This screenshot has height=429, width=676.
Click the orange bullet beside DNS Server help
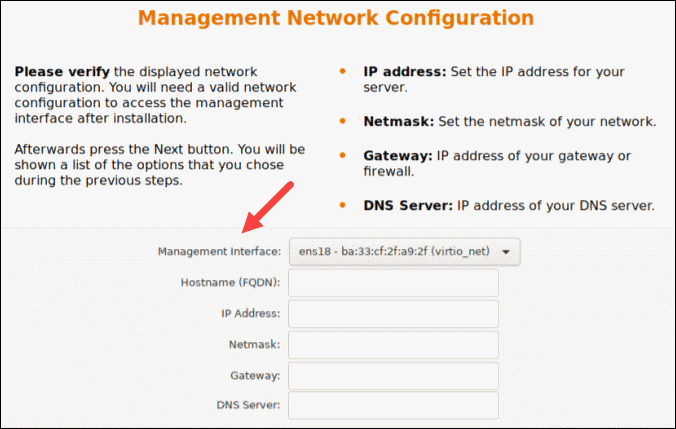click(x=343, y=206)
